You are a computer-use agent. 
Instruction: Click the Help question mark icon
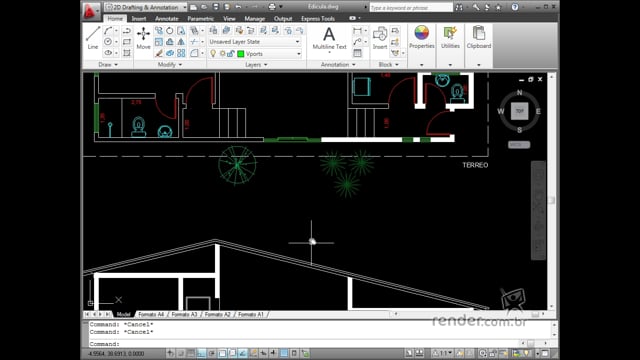click(x=515, y=7)
